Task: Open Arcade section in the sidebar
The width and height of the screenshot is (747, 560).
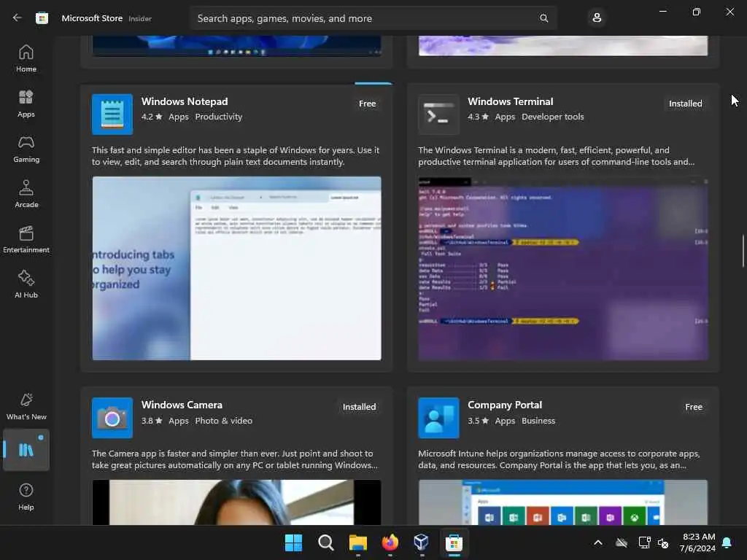Action: click(26, 194)
